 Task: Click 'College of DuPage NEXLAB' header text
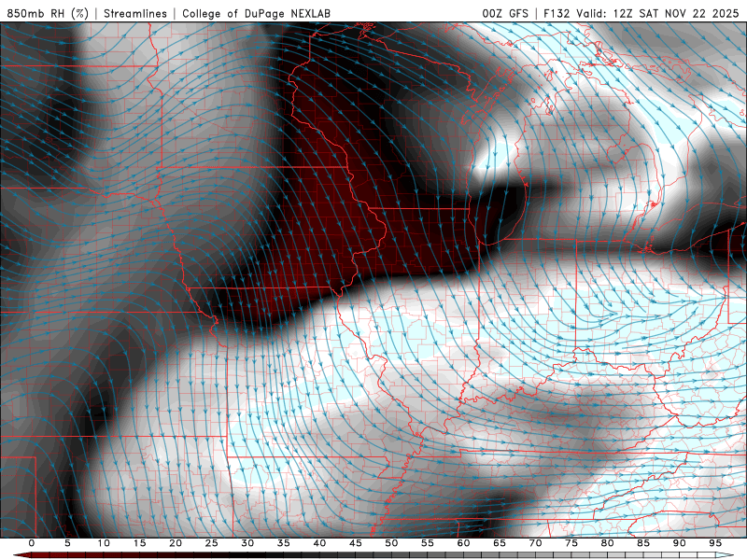[x=256, y=13]
